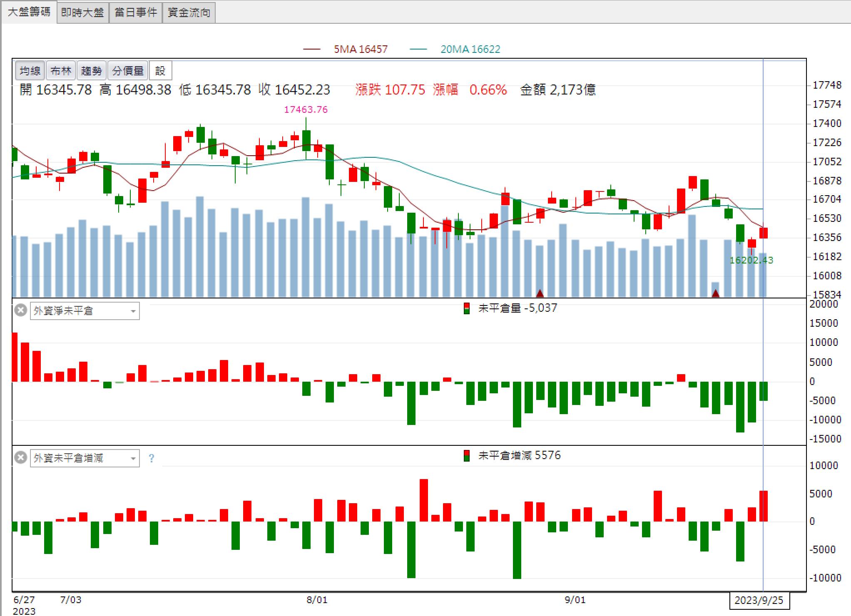The width and height of the screenshot is (851, 616).
Task: Toggle the 布林 Bollinger band overlay
Action: pos(61,71)
